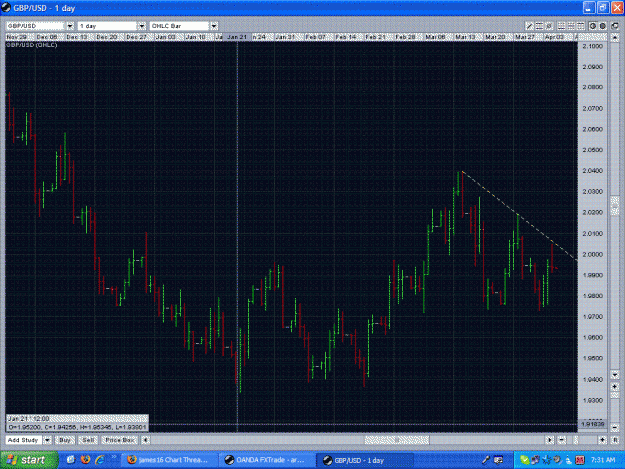Expand the quick launch overflow chevron
The image size is (625, 469).
[114, 457]
